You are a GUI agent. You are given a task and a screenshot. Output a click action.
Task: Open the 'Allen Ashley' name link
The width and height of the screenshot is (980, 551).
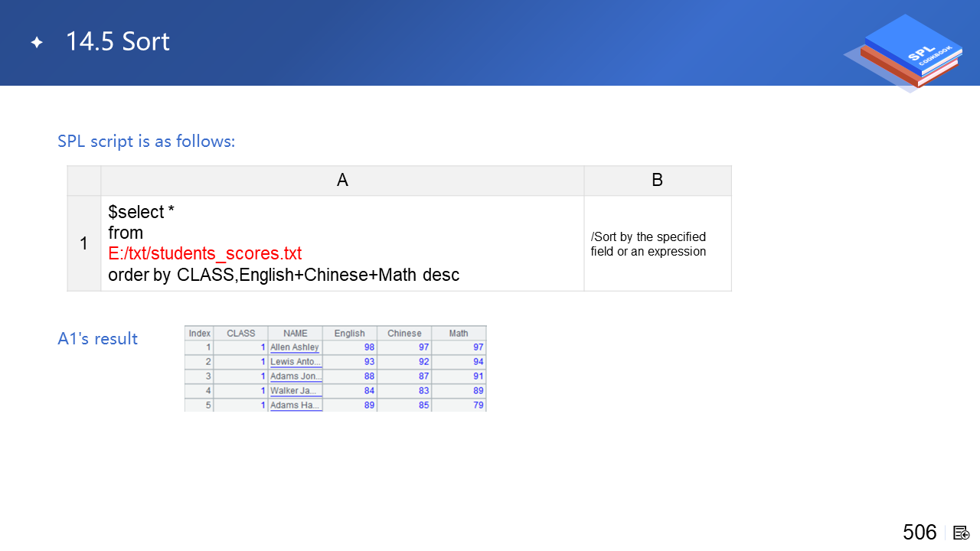(295, 347)
